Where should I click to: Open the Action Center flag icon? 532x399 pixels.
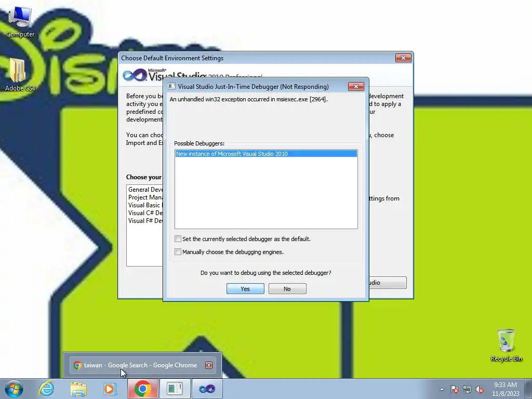coord(454,389)
